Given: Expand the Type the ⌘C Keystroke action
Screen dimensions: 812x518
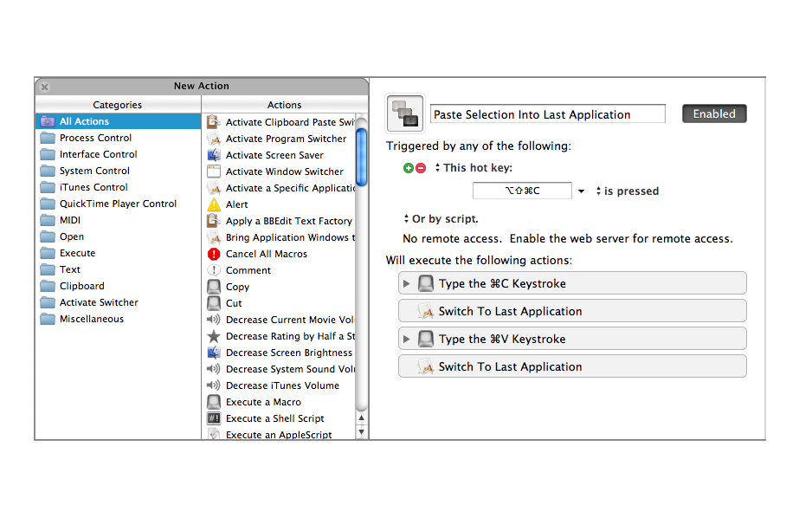Looking at the screenshot, I should pos(407,284).
